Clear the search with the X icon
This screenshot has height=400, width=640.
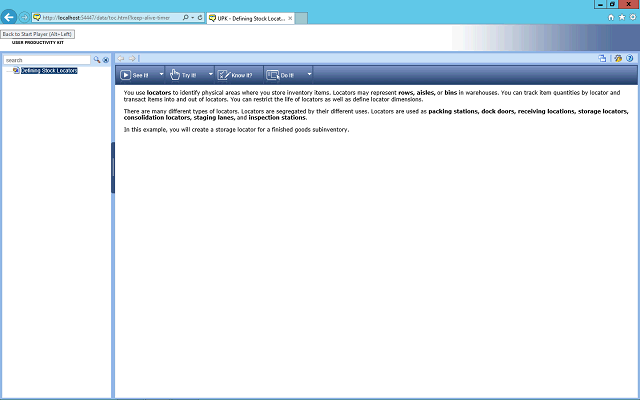click(x=106, y=60)
